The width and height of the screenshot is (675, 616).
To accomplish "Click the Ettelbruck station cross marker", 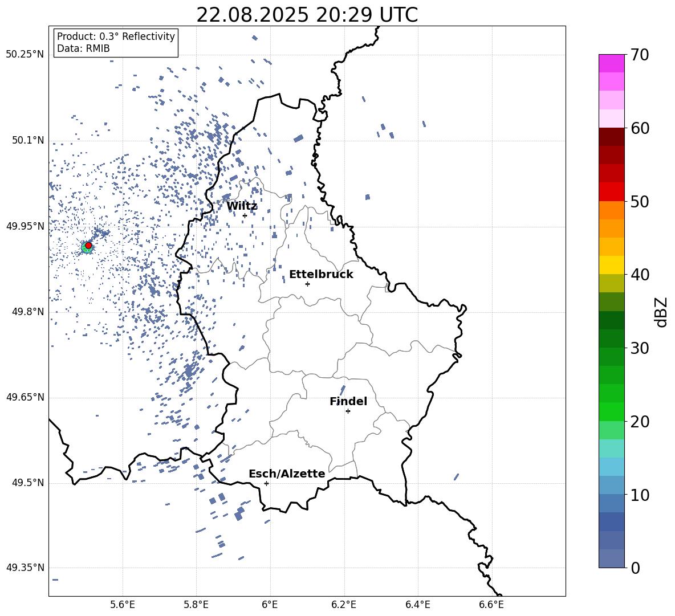I will pyautogui.click(x=307, y=284).
